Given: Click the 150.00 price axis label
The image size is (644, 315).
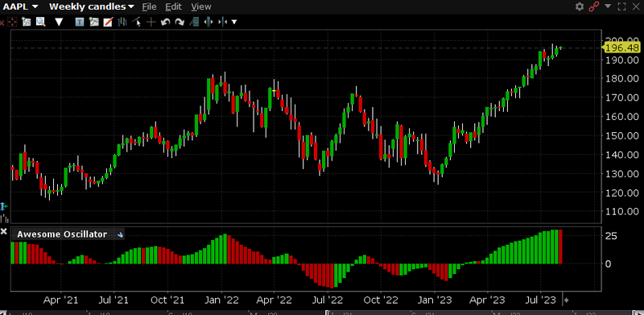Looking at the screenshot, I should (x=621, y=135).
